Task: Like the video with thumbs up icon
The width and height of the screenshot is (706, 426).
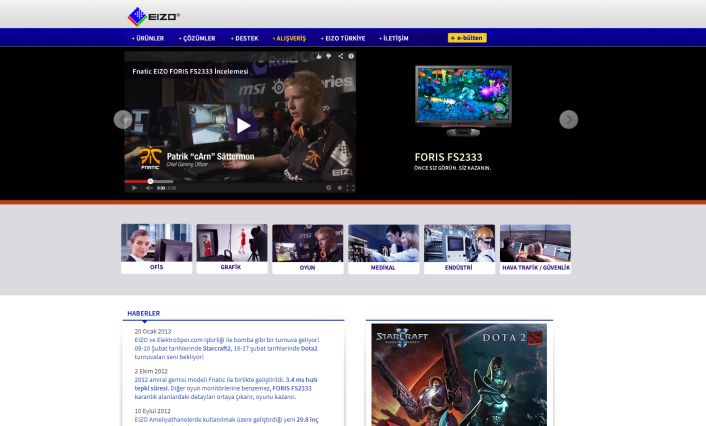Action: 318,56
